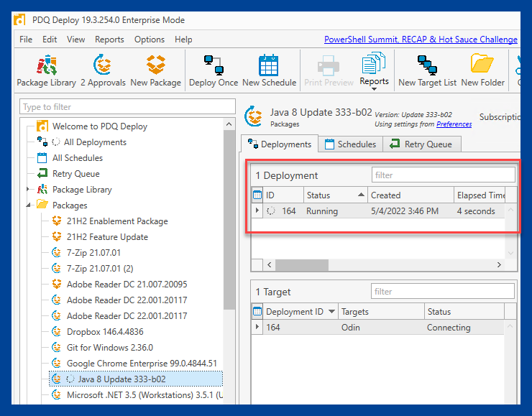Open the Package Library toolbar icon
Viewport: 532px width, 416px height.
(47, 70)
